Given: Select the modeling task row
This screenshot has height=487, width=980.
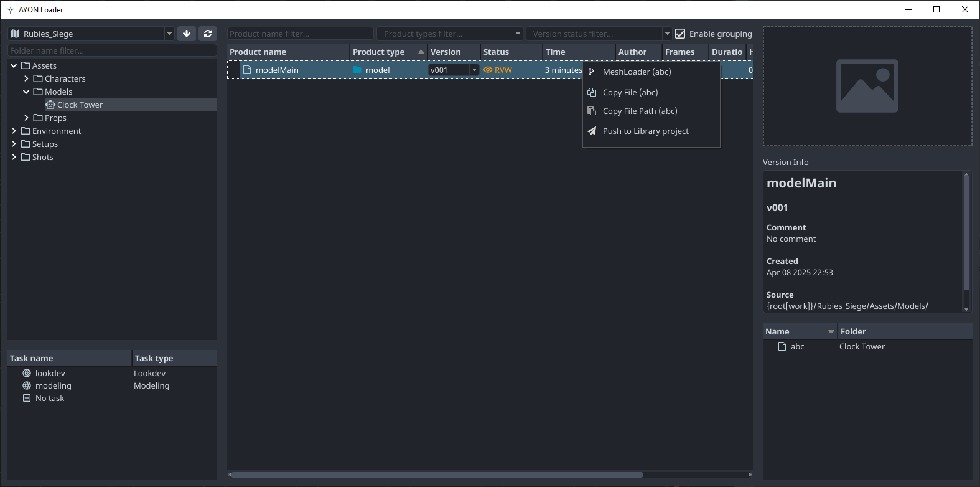Looking at the screenshot, I should 113,385.
